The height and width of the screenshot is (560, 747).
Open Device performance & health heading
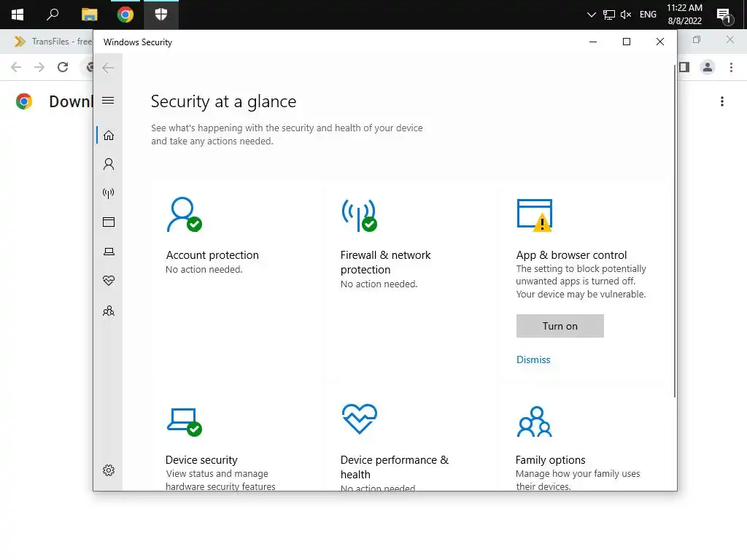[395, 467]
